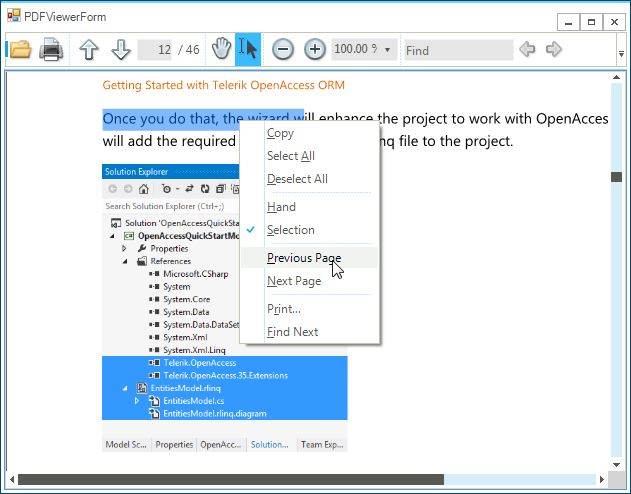Click the printer icon in toolbar
Image resolution: width=631 pixels, height=494 pixels.
pos(51,49)
